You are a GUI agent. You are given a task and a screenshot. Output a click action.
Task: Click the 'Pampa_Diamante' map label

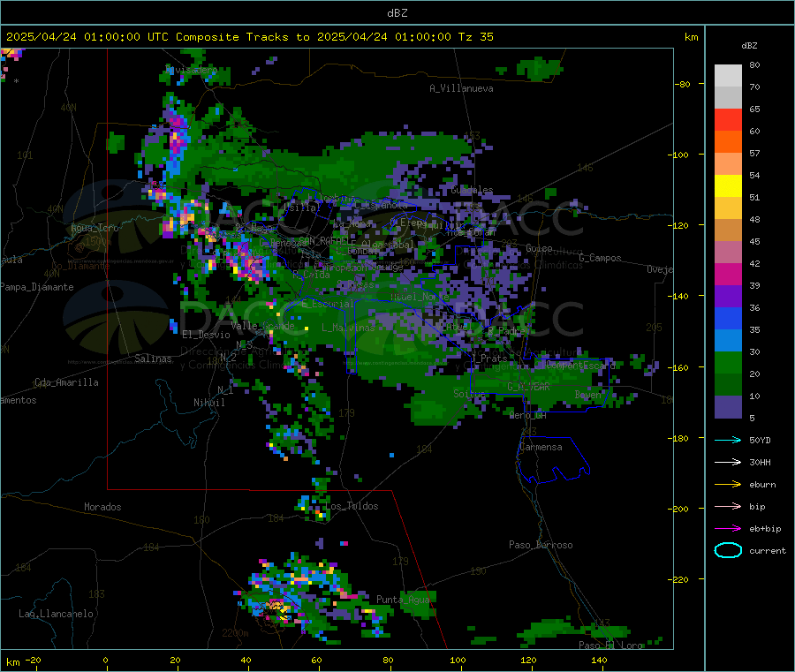(37, 287)
